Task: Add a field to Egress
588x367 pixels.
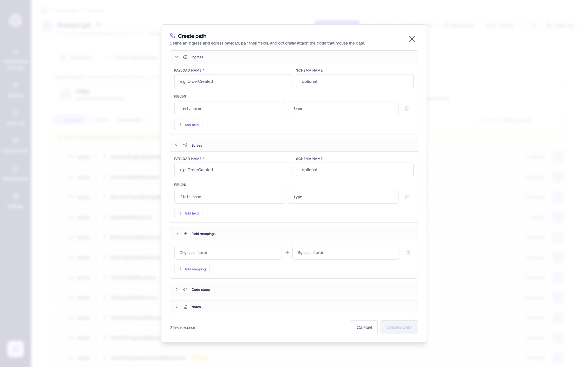Action: (188, 213)
